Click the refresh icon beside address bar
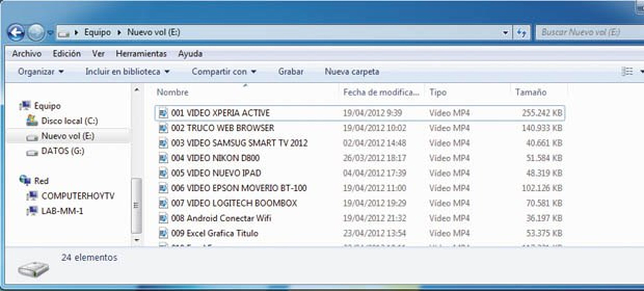This screenshot has width=644, height=291. pos(521,33)
